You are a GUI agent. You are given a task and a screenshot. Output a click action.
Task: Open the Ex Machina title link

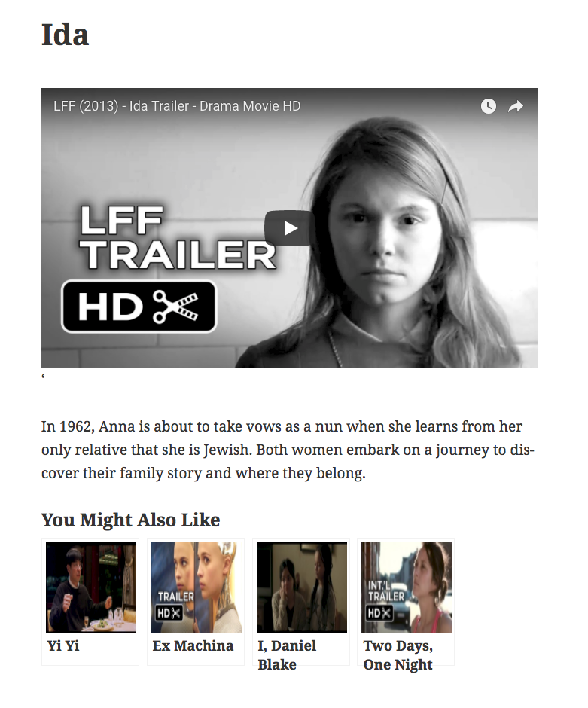pos(193,645)
